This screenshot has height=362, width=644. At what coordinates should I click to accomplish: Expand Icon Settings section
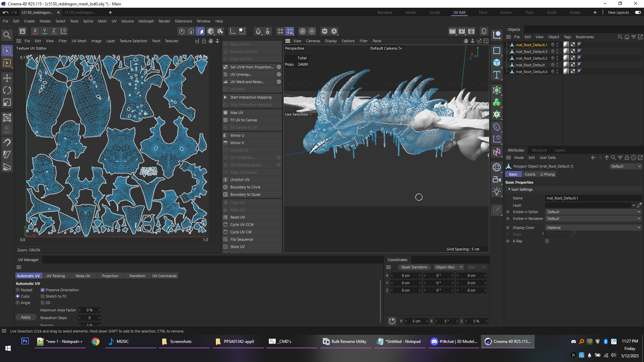pyautogui.click(x=509, y=189)
